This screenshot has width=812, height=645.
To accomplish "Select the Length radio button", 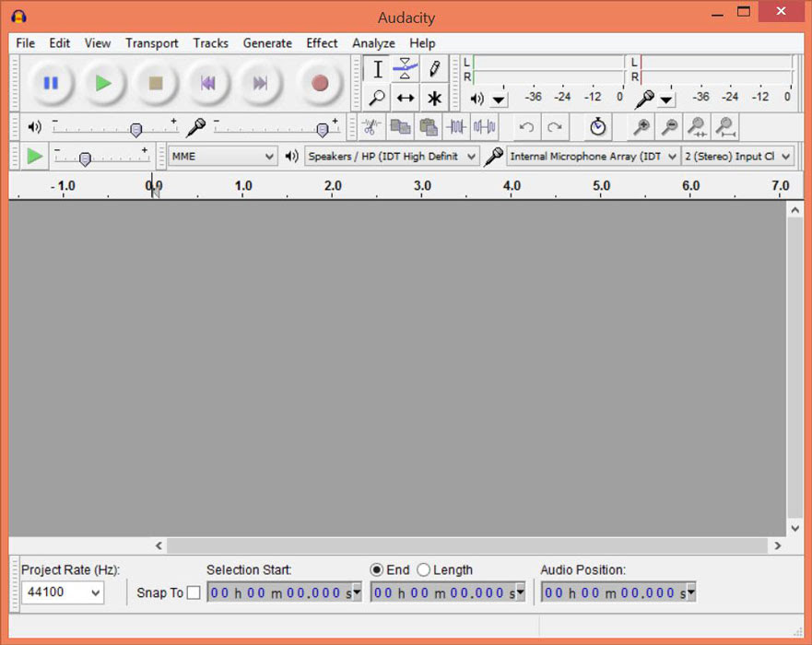I will tap(423, 570).
